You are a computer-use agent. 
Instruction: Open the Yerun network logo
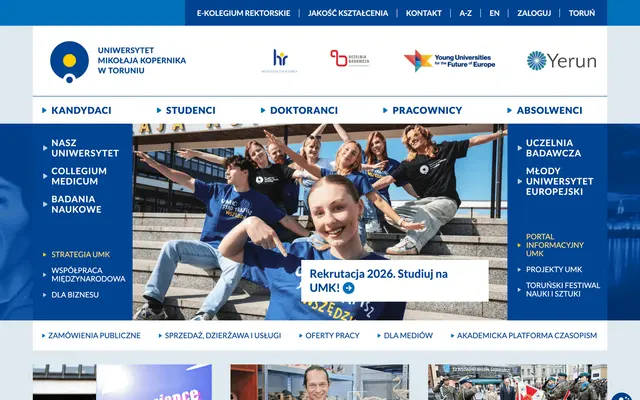[562, 61]
